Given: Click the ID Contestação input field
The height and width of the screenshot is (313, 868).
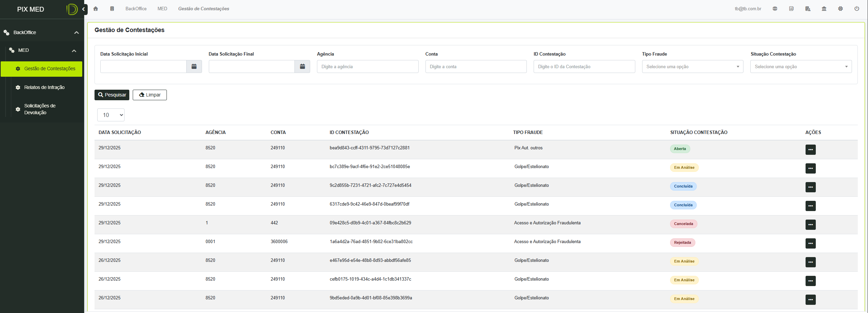Looking at the screenshot, I should (584, 66).
